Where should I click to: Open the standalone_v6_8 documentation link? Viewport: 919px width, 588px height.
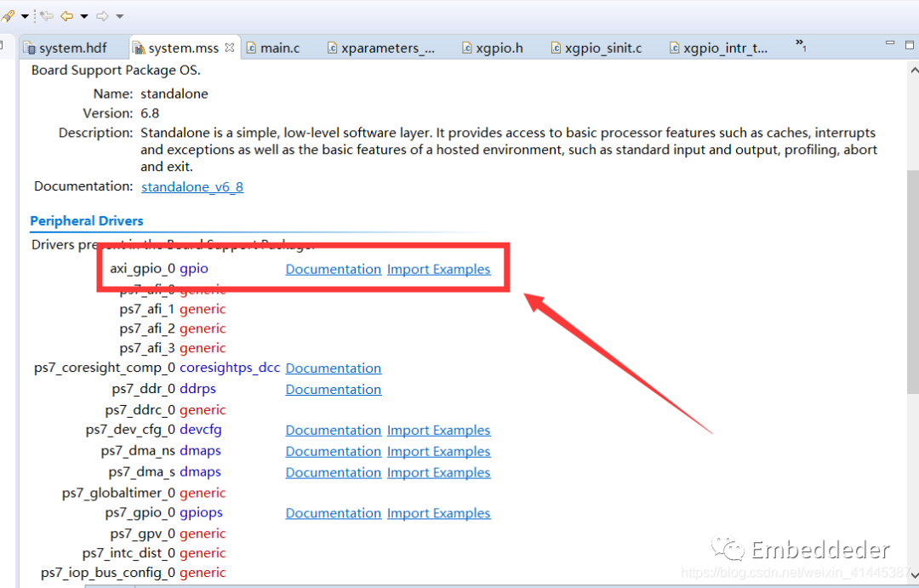pyautogui.click(x=192, y=187)
